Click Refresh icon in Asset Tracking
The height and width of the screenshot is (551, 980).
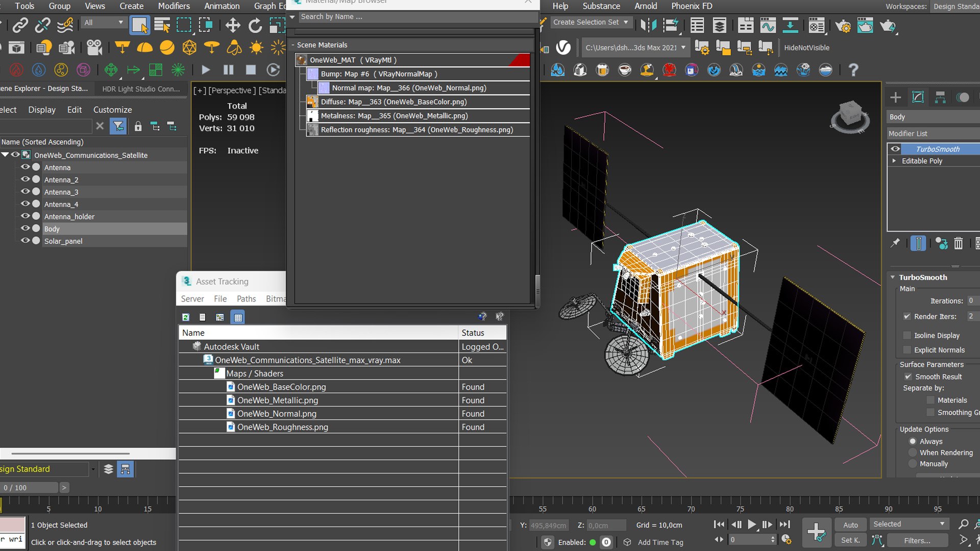186,317
